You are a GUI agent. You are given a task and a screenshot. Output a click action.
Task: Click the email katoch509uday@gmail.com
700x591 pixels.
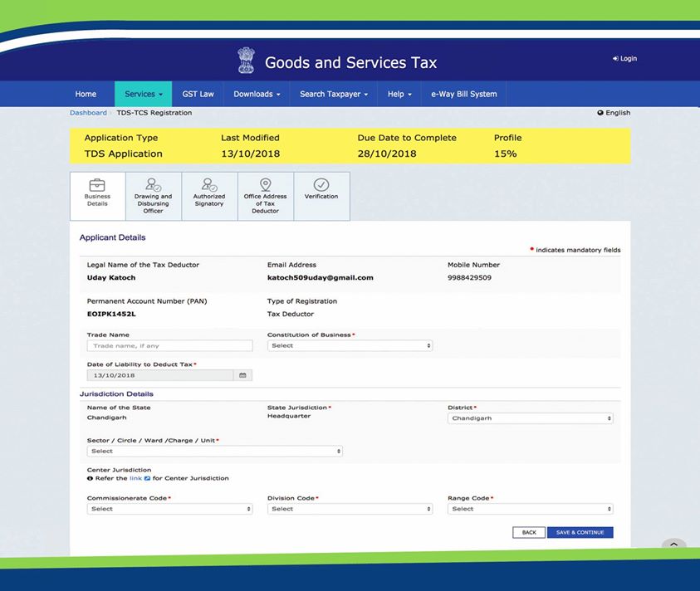point(320,277)
